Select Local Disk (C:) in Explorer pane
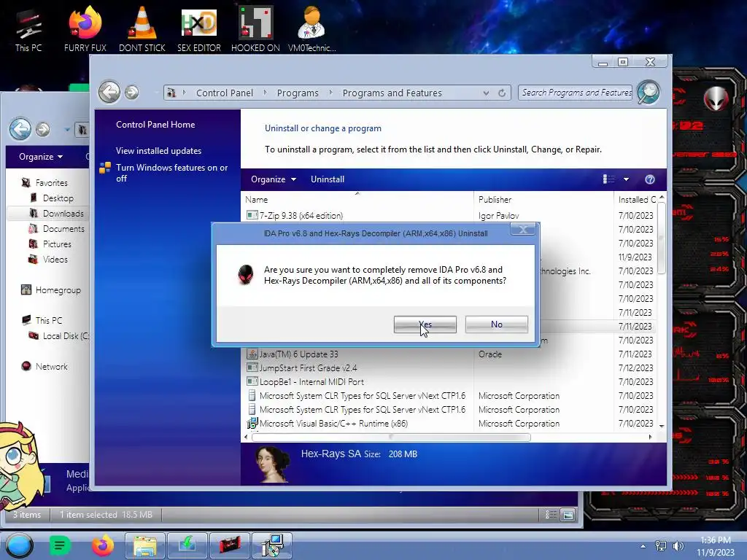The width and height of the screenshot is (747, 560). coord(65,335)
